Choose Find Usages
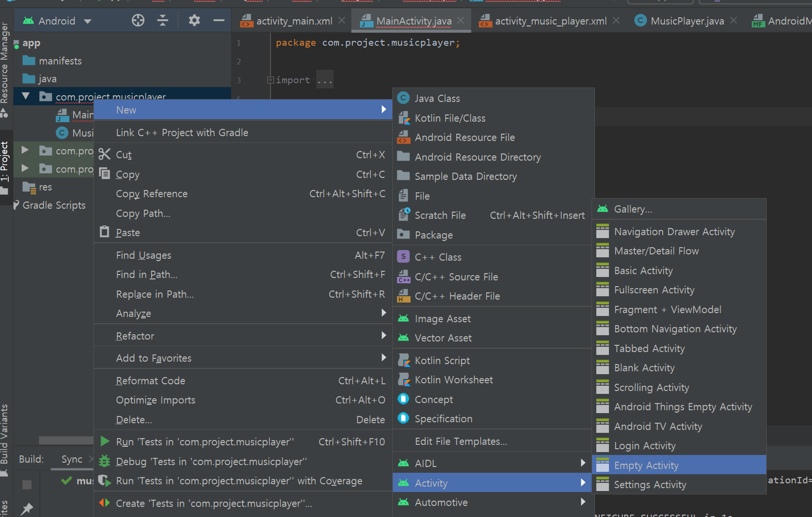The image size is (812, 517). pyautogui.click(x=243, y=255)
